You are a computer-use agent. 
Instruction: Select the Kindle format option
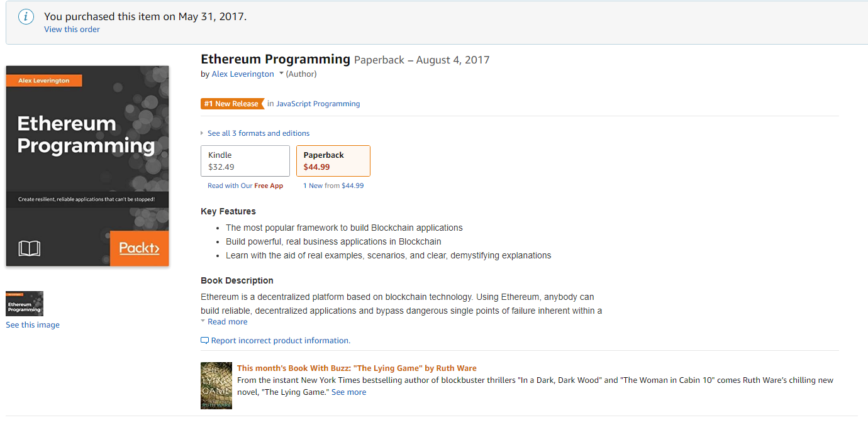click(x=245, y=161)
